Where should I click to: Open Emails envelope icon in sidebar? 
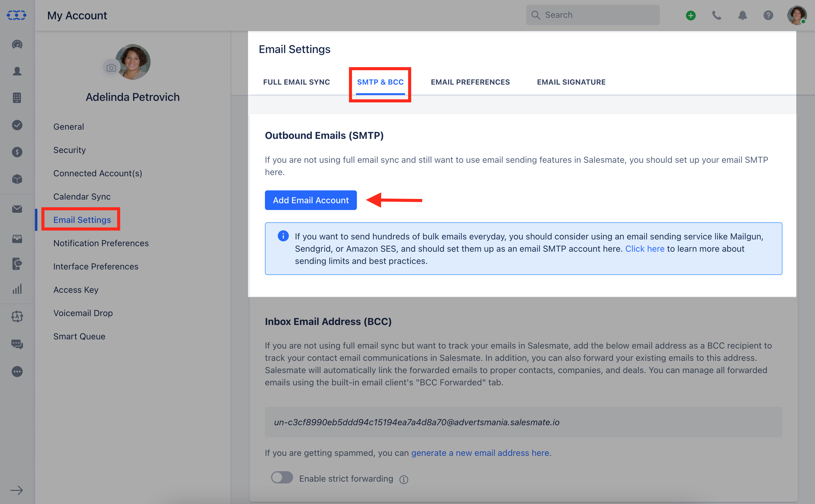pos(17,209)
